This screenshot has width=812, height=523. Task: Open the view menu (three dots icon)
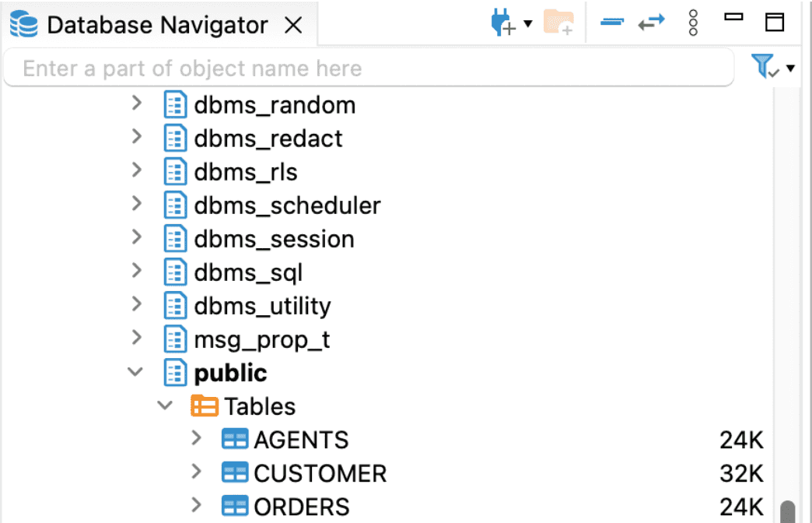(693, 23)
